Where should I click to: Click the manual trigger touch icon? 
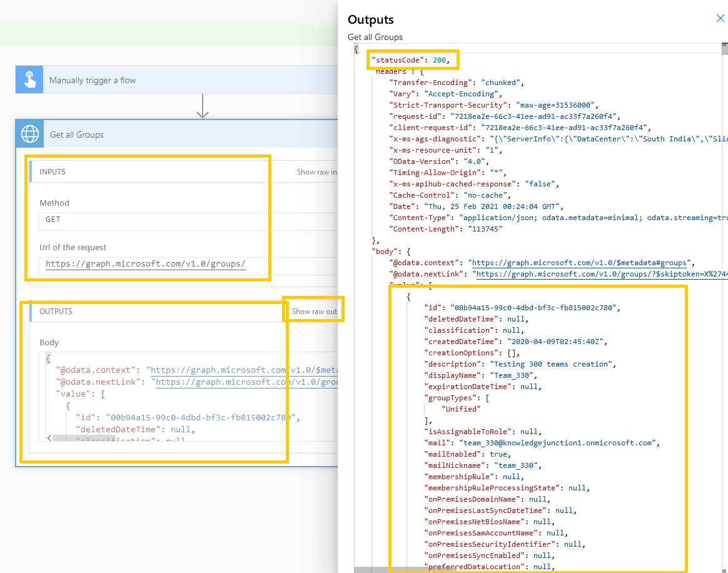29,79
